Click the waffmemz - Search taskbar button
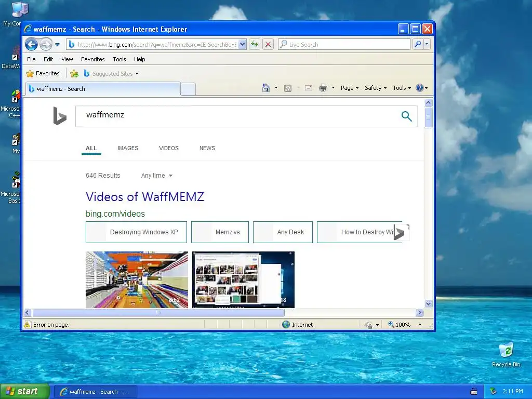This screenshot has width=532, height=399. 96,392
